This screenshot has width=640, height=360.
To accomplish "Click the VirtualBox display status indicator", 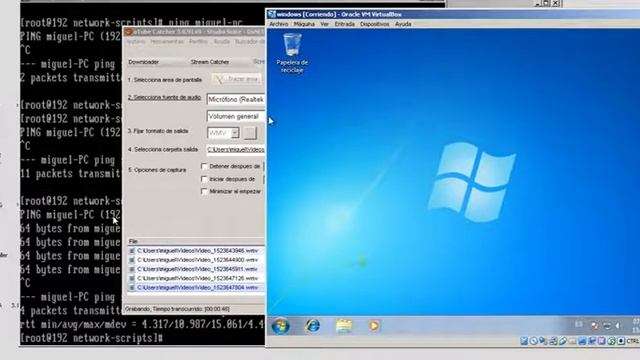I will [582, 341].
